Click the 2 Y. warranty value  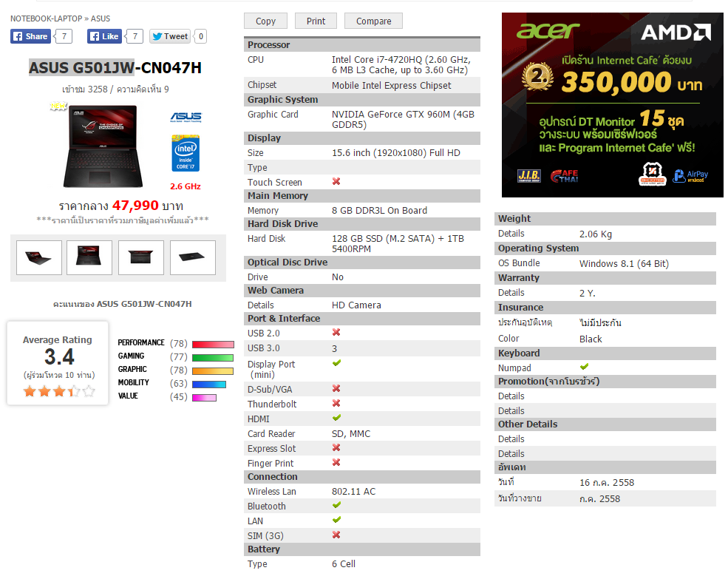coord(588,294)
